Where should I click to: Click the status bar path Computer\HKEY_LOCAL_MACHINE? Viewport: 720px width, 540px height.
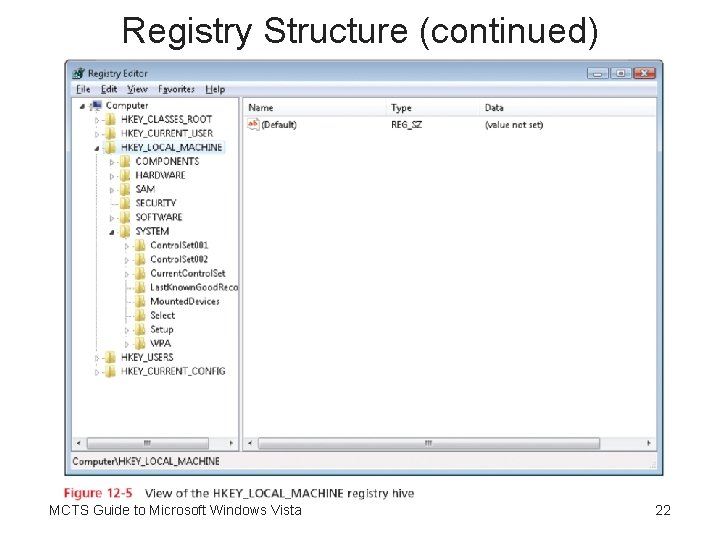click(x=146, y=461)
